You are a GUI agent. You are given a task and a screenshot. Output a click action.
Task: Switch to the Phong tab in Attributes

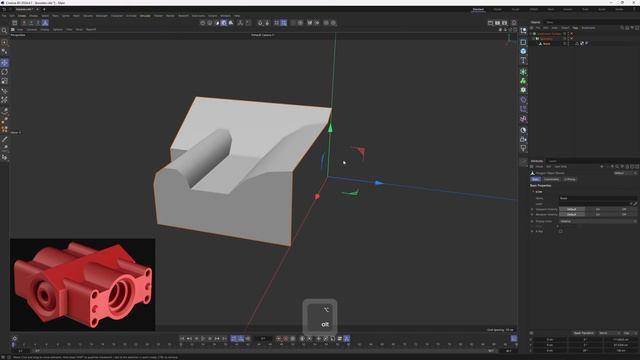pos(569,179)
